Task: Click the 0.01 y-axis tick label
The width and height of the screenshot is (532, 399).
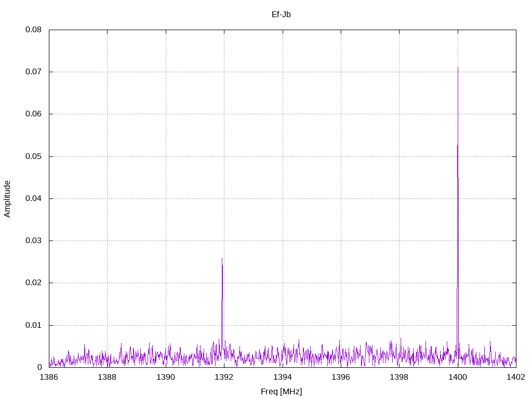Action: (x=33, y=325)
